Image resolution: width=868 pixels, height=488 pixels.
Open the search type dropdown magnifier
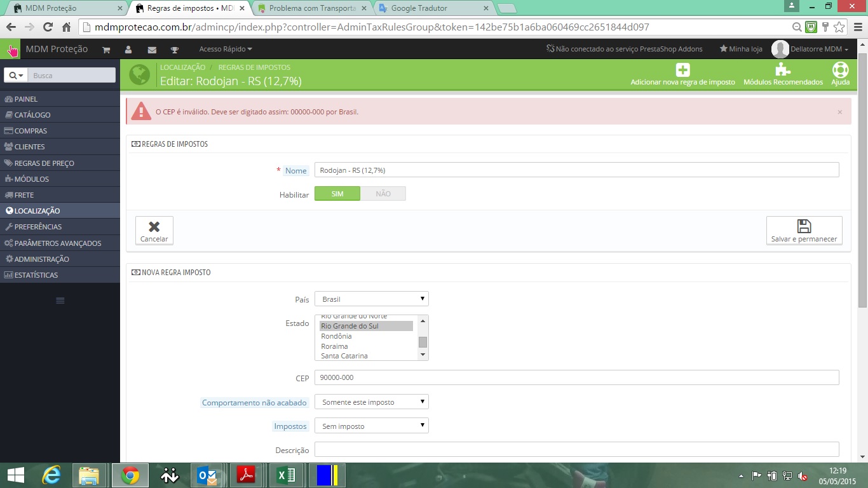click(x=15, y=75)
